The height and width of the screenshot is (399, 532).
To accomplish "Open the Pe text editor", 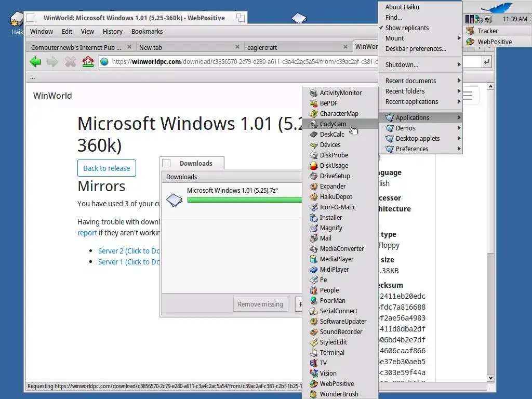I will click(x=340, y=280).
